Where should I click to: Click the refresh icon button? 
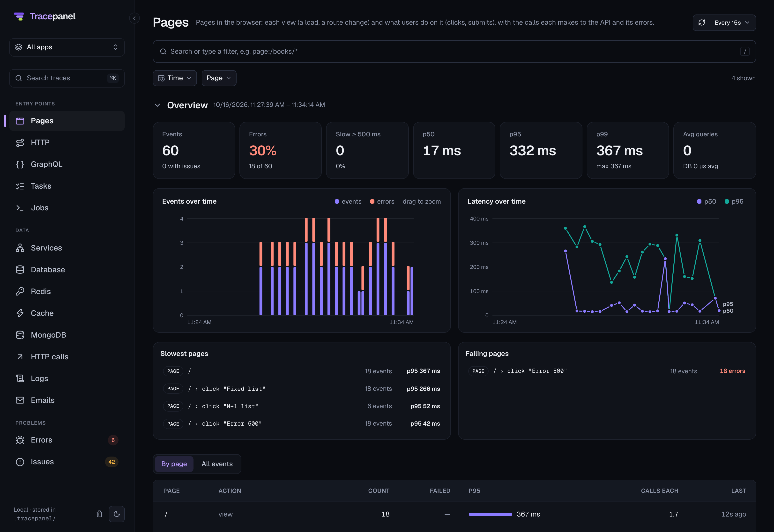point(701,23)
